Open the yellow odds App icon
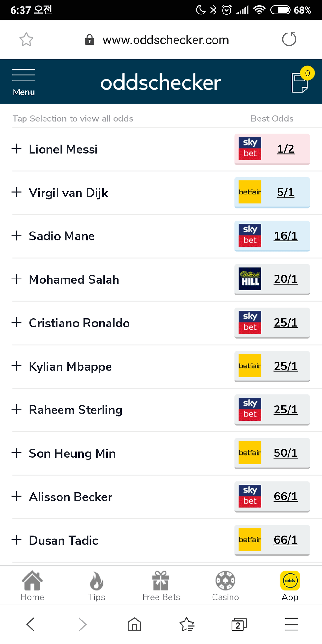Screen dimensions: 322x644 click(290, 586)
